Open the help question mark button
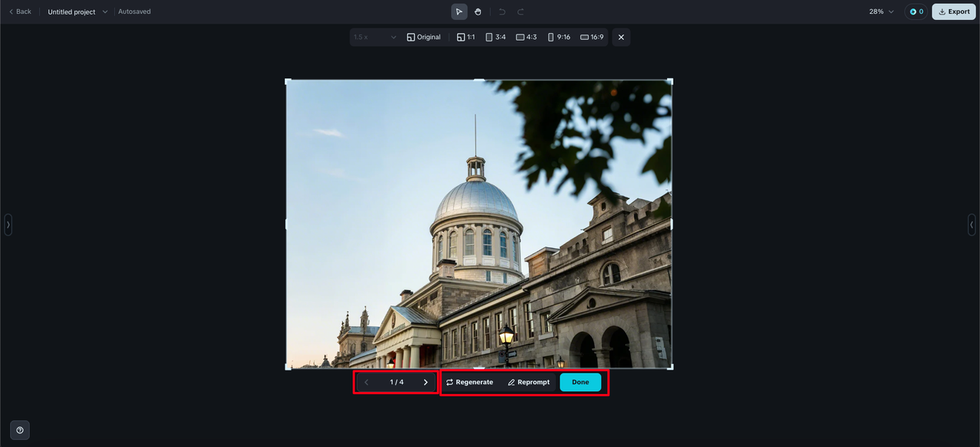This screenshot has width=980, height=447. point(20,430)
